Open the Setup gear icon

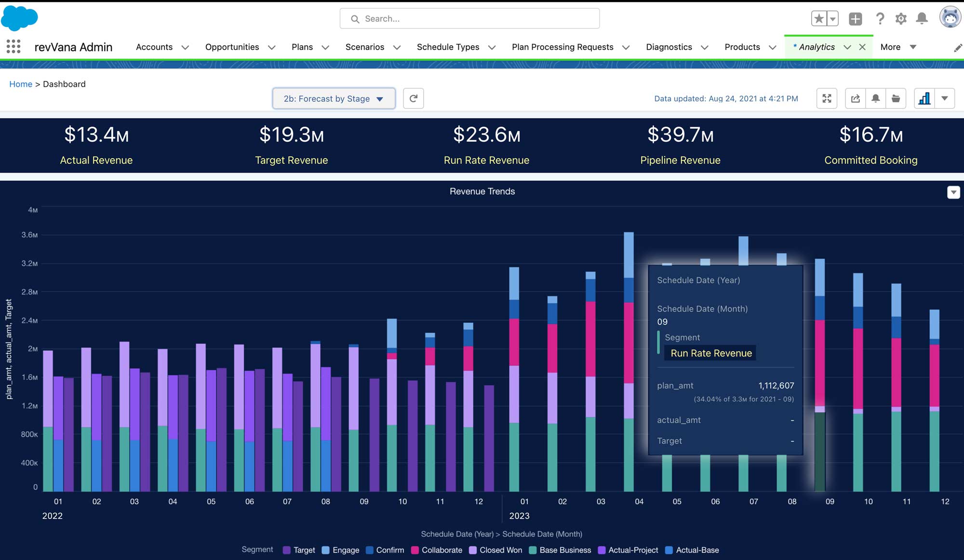pyautogui.click(x=901, y=19)
